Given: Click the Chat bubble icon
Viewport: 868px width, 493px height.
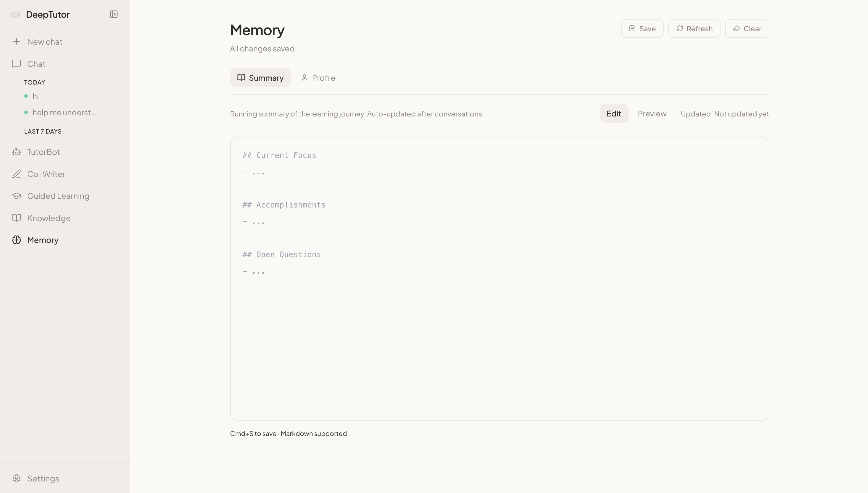Looking at the screenshot, I should pos(17,64).
